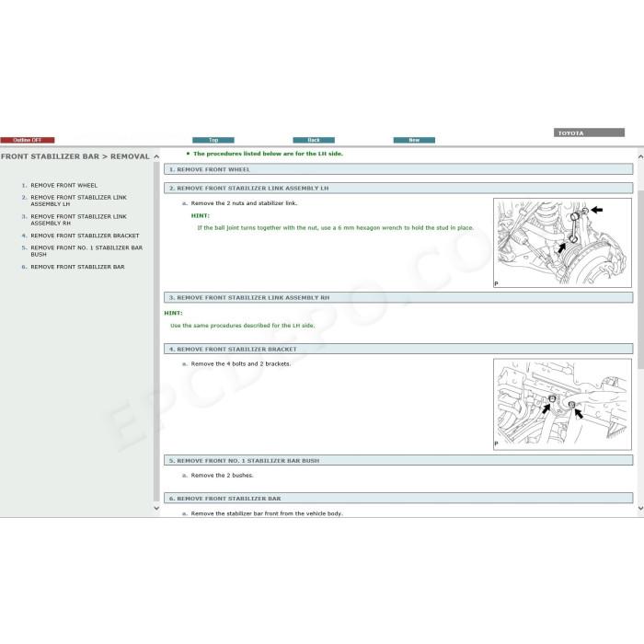Open outline item 3 Stabilizer Link Assembly RH
This screenshot has width=644, height=644.
78,220
